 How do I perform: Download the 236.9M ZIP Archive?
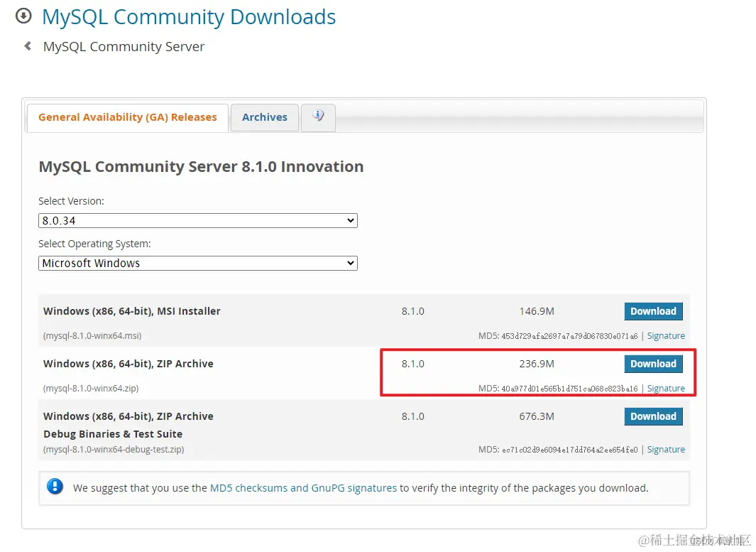pyautogui.click(x=653, y=364)
